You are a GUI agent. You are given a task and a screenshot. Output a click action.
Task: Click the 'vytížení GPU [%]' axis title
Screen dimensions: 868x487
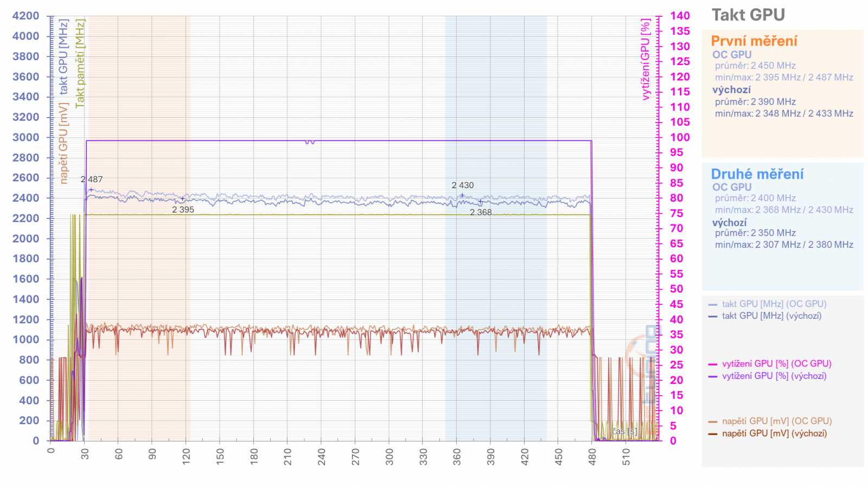tap(645, 60)
